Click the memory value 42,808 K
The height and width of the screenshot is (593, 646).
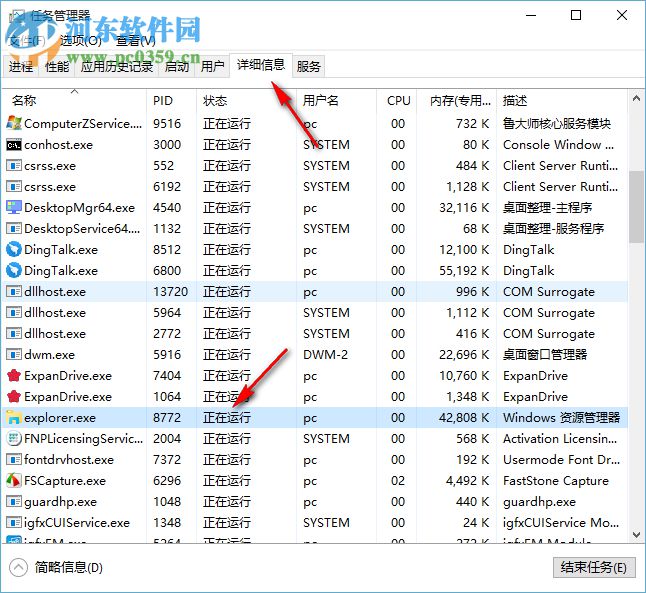coord(464,417)
